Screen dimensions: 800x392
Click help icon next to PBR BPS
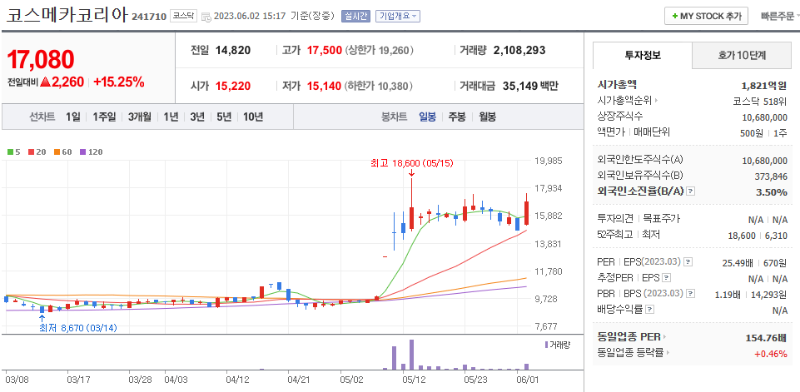[690, 293]
